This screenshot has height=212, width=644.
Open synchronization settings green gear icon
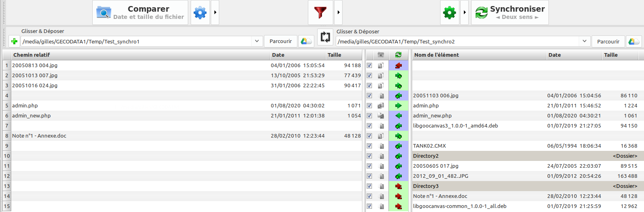click(449, 12)
